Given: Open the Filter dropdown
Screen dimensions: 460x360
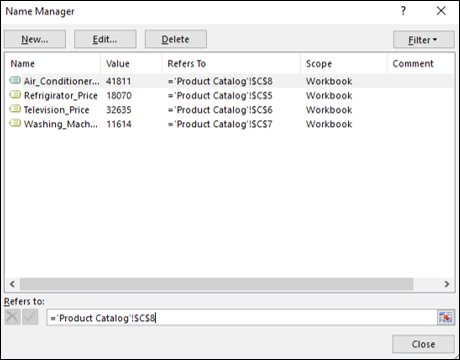Looking at the screenshot, I should point(423,40).
